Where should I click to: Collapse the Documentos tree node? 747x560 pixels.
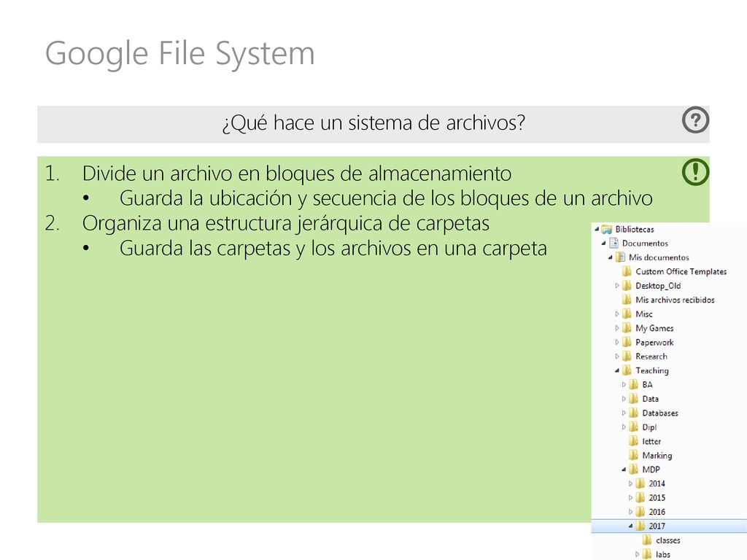point(603,244)
